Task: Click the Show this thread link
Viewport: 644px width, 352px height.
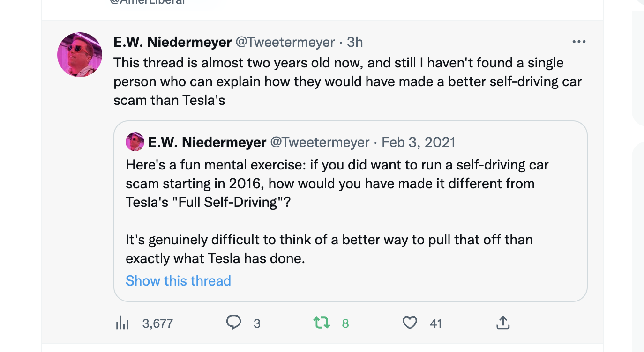Action: (178, 280)
